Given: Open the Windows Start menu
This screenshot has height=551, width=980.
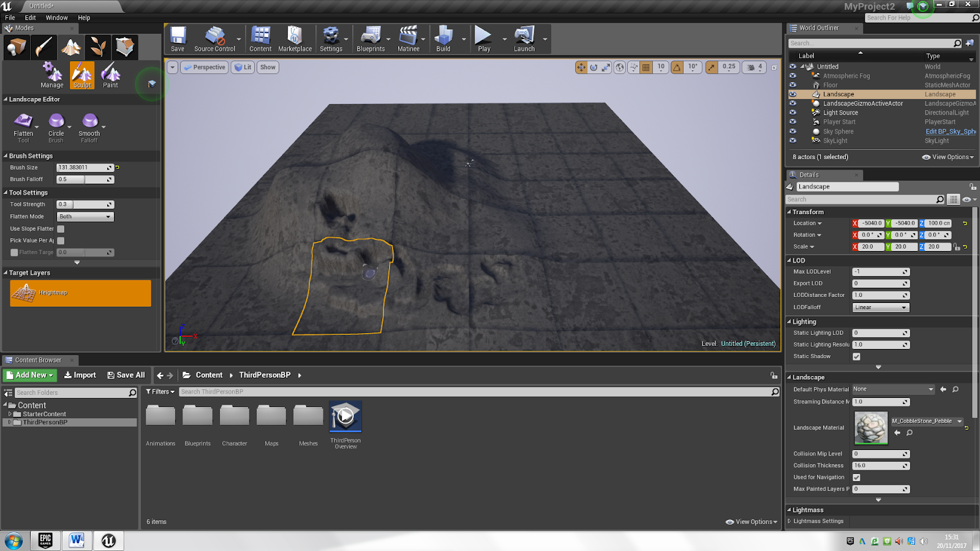Looking at the screenshot, I should click(x=13, y=541).
